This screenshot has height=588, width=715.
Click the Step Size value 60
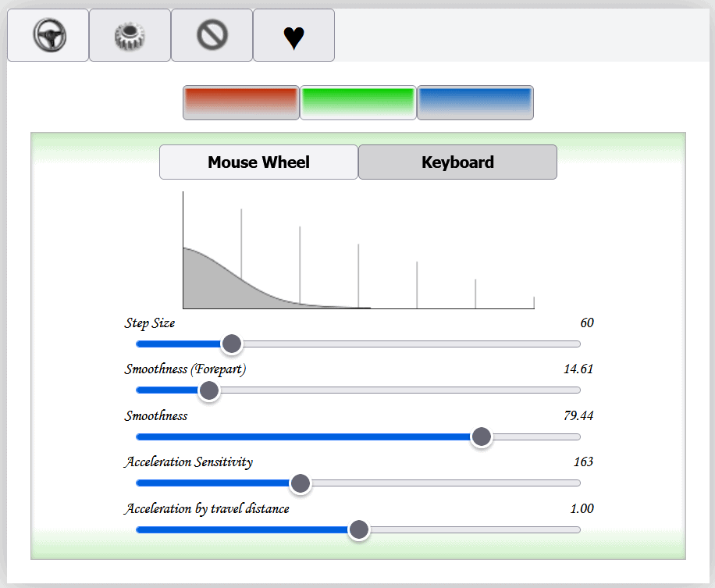(x=586, y=323)
